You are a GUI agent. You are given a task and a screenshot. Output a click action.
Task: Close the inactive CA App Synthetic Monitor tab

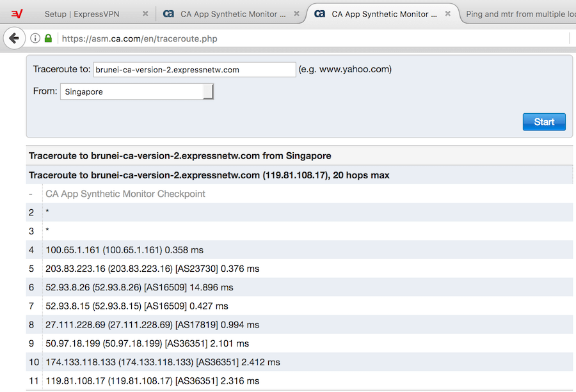click(x=296, y=13)
